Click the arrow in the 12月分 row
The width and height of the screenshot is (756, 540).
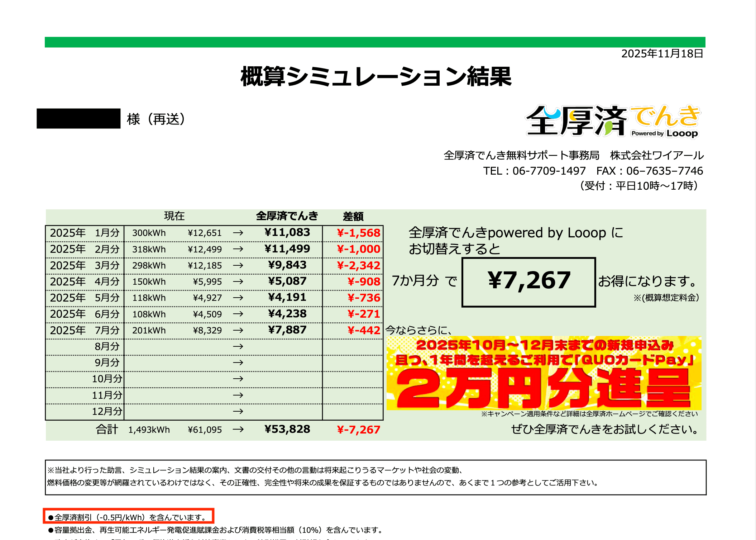[238, 411]
